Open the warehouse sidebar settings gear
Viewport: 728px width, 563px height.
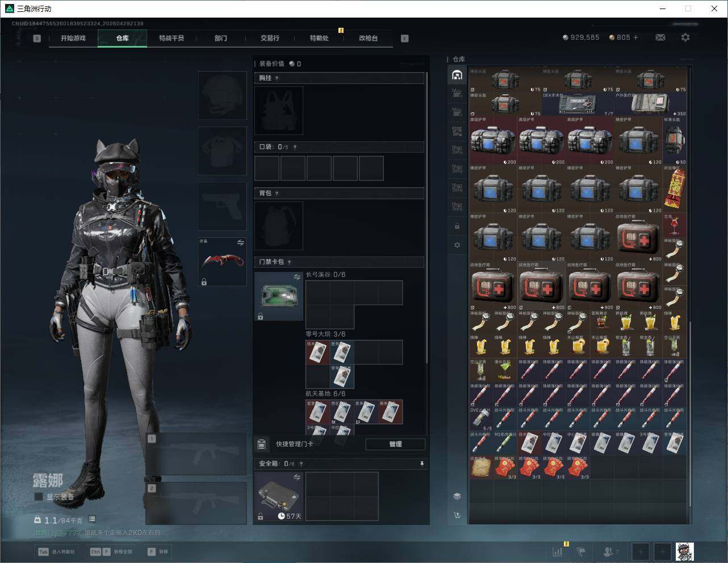[x=457, y=245]
